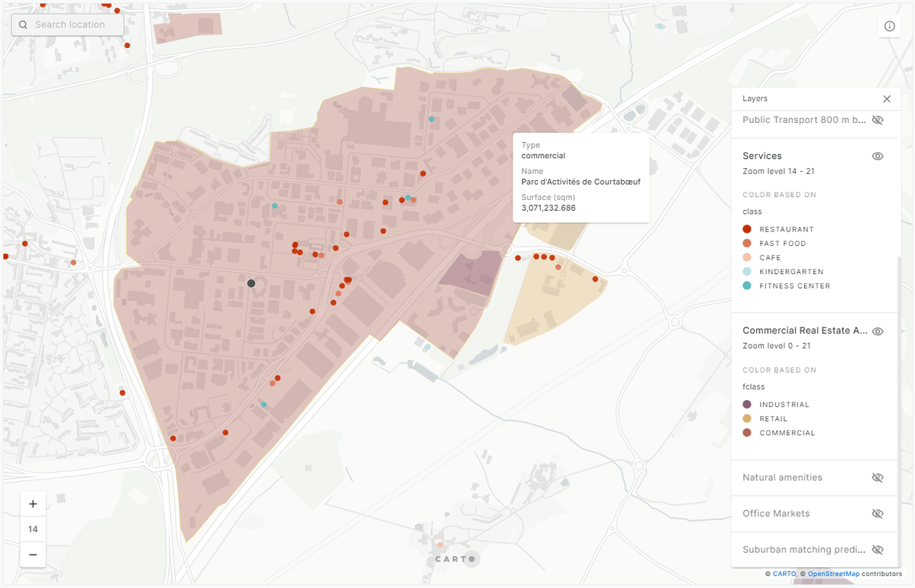Screen dimensions: 915x588
Task: Expand the Natural amenities layer entry
Action: pos(782,477)
